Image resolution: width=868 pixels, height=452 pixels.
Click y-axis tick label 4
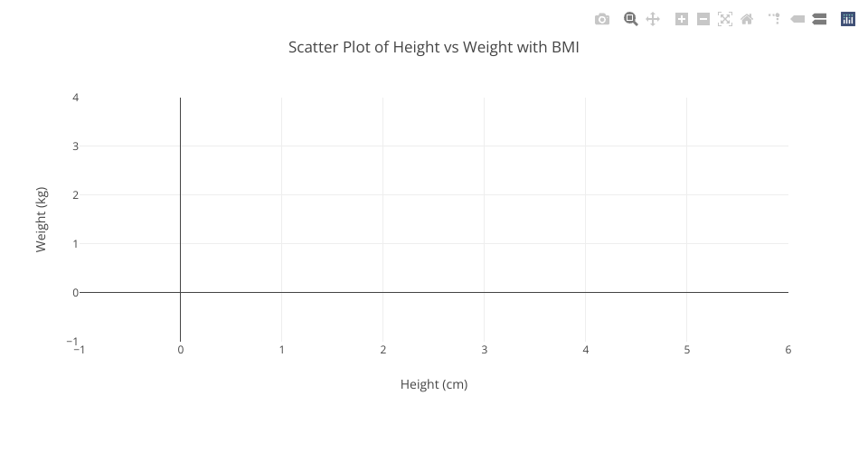pos(74,98)
